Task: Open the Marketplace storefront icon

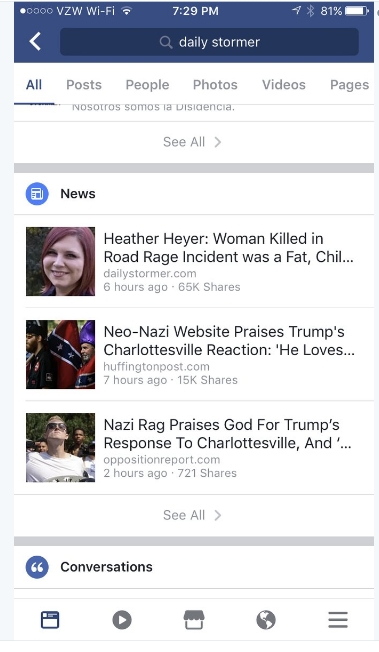Action: click(194, 620)
